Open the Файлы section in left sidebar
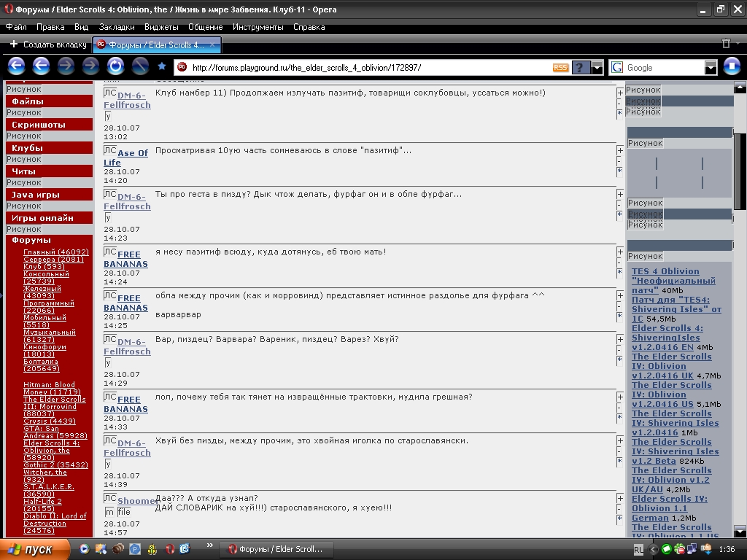747x560 pixels. [x=49, y=101]
